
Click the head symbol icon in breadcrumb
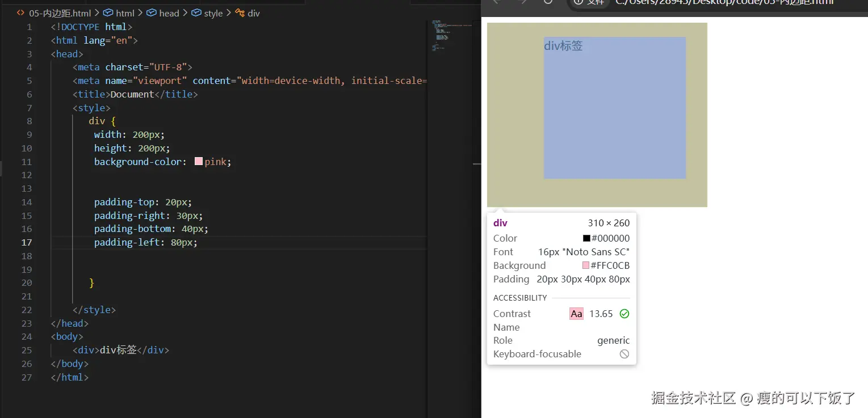click(151, 13)
